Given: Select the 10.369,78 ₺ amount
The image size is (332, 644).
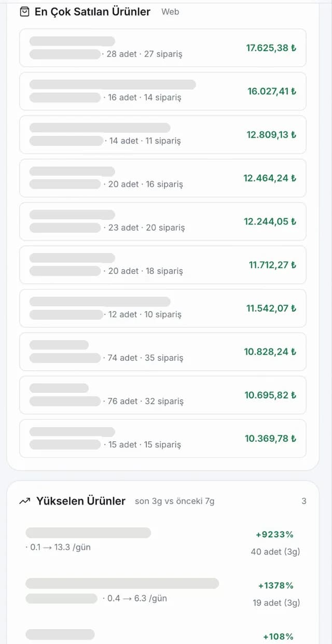Looking at the screenshot, I should (270, 439).
